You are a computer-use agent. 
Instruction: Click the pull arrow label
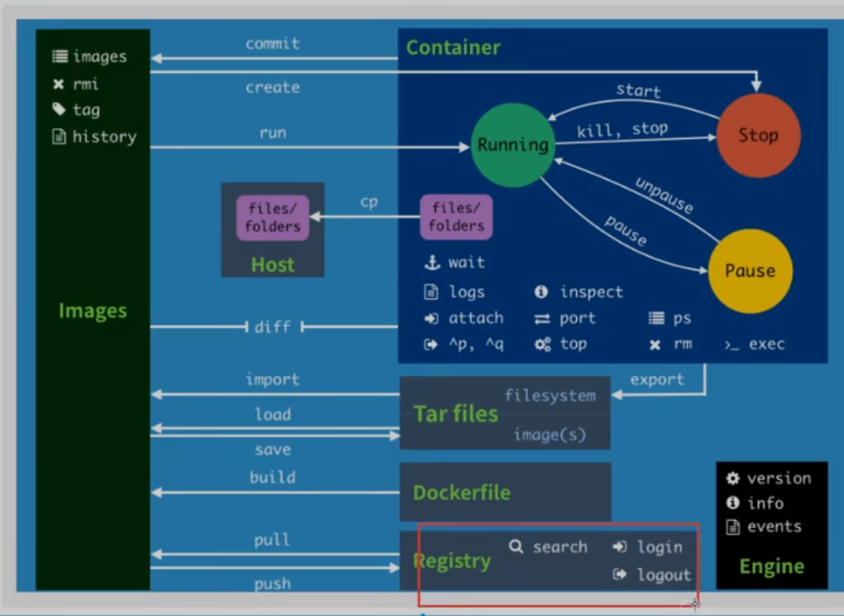click(x=272, y=540)
